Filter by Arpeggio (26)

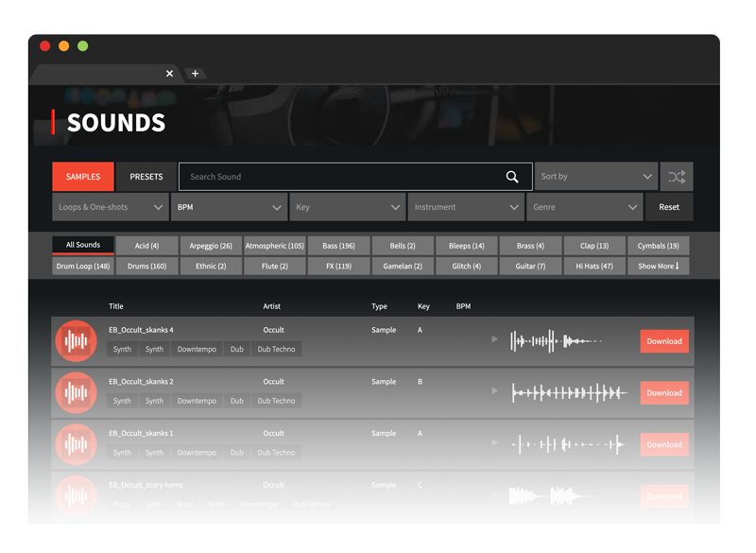click(x=211, y=246)
